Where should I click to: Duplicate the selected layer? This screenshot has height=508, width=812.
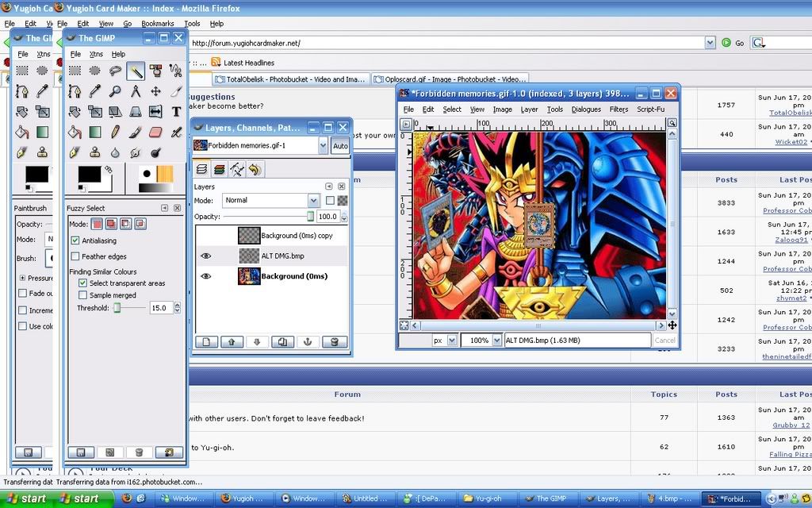pyautogui.click(x=282, y=342)
